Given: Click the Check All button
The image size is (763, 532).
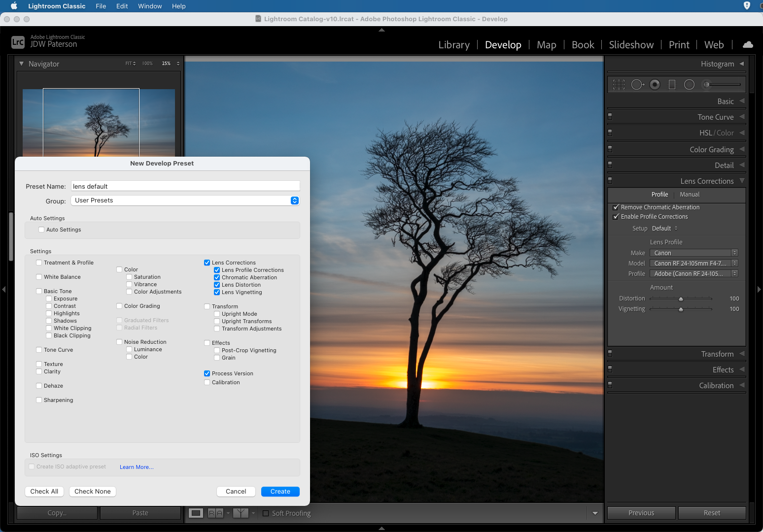Looking at the screenshot, I should pos(44,492).
